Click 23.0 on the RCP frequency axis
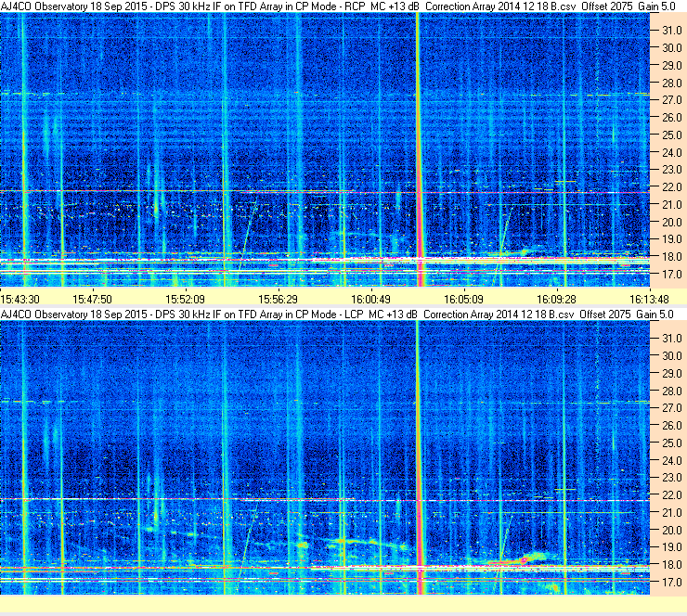 tap(671, 170)
